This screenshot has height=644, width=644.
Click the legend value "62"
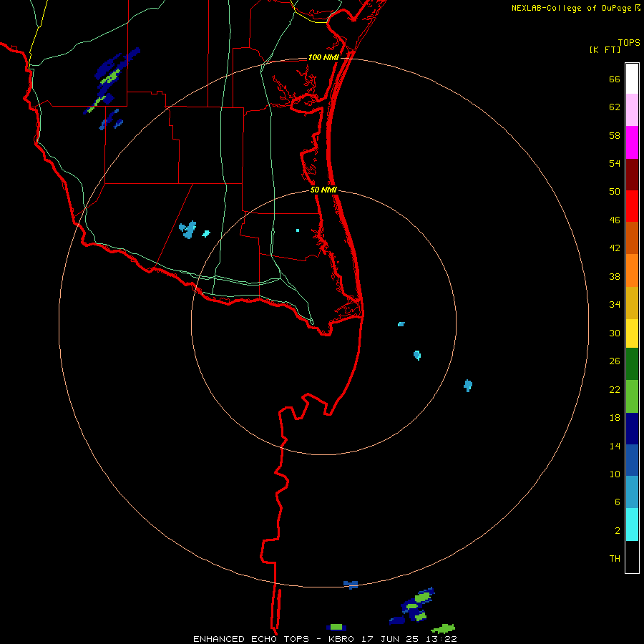tap(615, 107)
